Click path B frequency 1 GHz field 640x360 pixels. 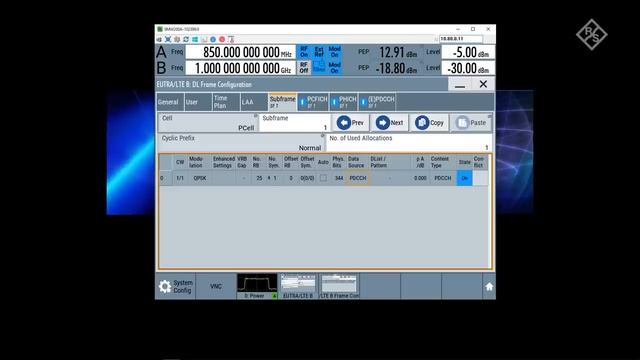(240, 68)
